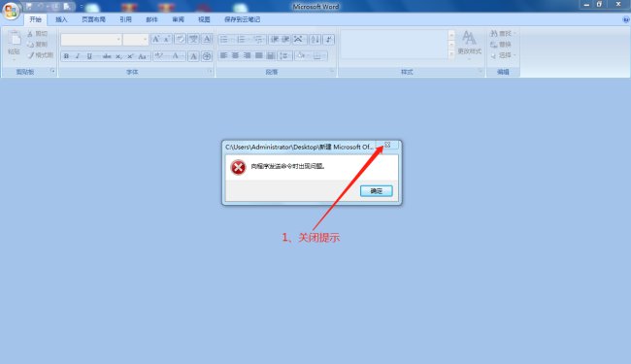Click the character border A icon
This screenshot has height=364, width=631.
click(x=207, y=39)
